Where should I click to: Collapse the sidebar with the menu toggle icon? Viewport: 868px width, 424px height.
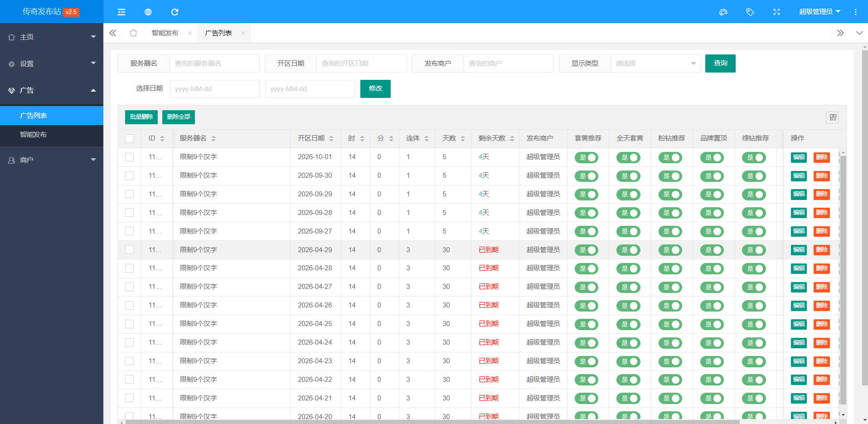point(121,12)
